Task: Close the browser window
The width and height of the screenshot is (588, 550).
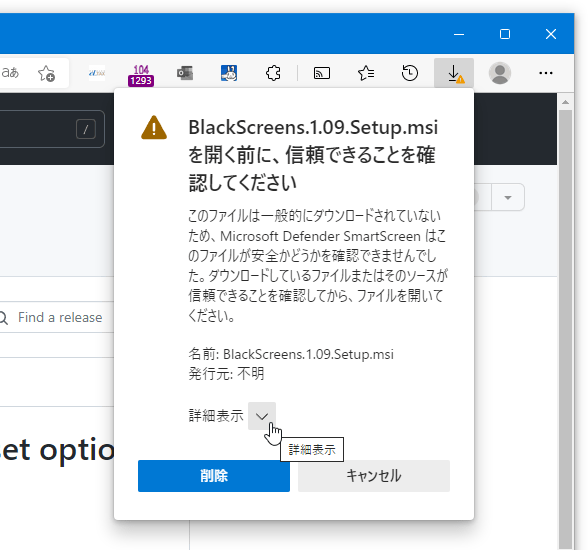Action: coord(551,34)
